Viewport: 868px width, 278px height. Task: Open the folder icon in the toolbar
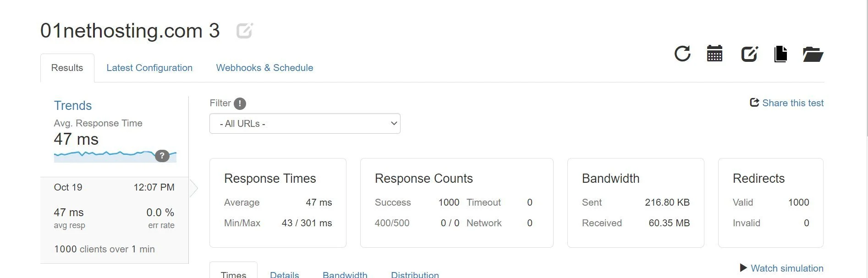[x=813, y=54]
